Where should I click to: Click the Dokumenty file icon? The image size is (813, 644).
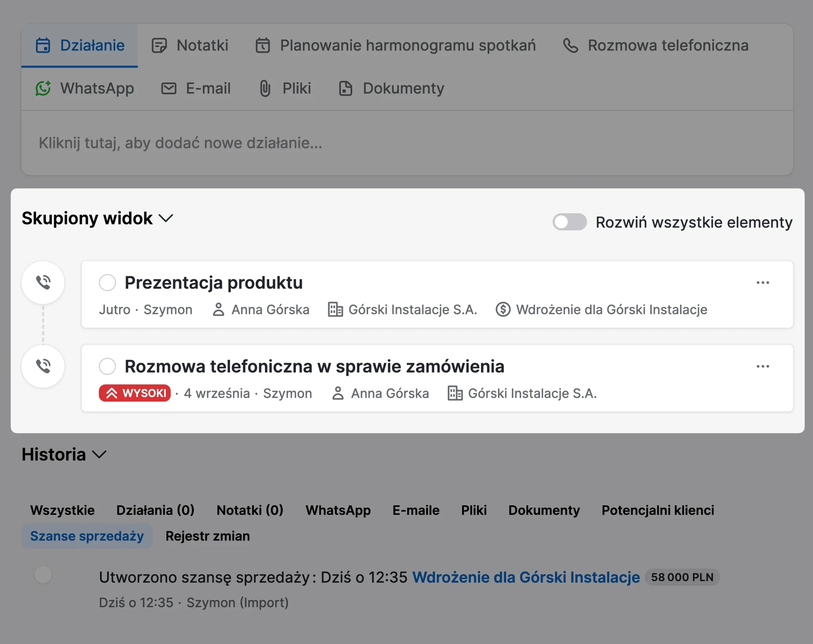(346, 88)
